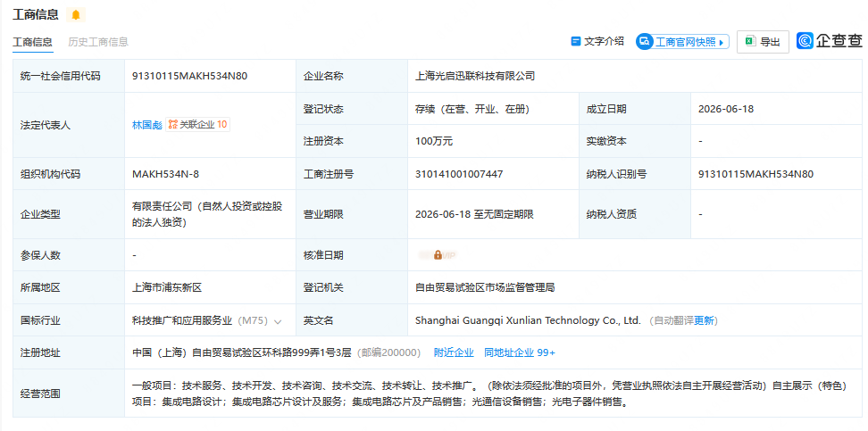The width and height of the screenshot is (868, 431).
Task: Click the 更新 translation link
Action: pyautogui.click(x=705, y=321)
